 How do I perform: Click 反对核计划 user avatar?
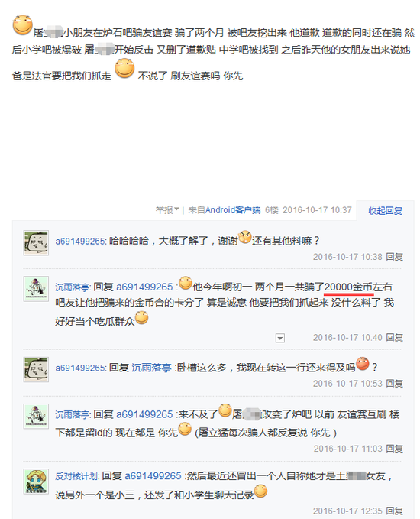tap(36, 482)
